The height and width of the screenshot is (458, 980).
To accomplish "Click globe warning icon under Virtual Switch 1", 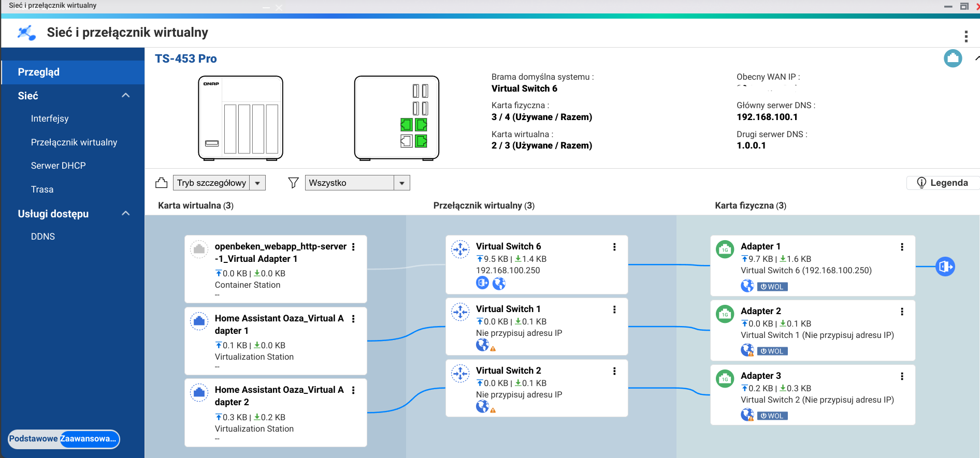I will pos(486,345).
